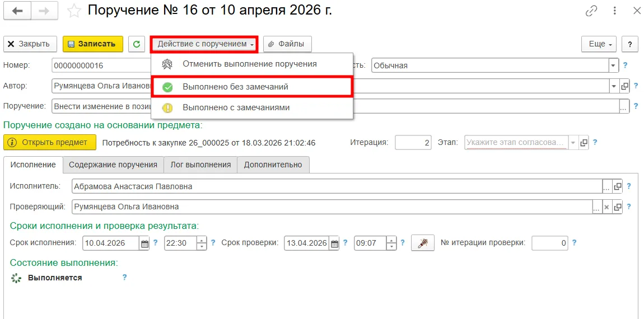Add this assignment to favorites with the star
This screenshot has width=644, height=319.
coord(74,12)
